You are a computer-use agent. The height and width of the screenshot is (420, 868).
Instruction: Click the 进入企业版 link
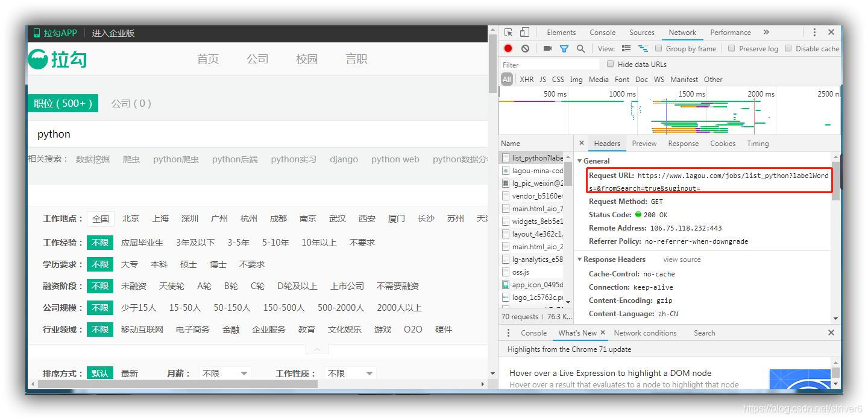[x=113, y=33]
